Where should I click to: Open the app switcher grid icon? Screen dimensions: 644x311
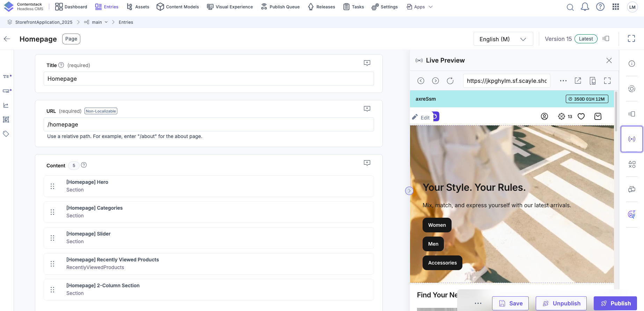(x=616, y=7)
